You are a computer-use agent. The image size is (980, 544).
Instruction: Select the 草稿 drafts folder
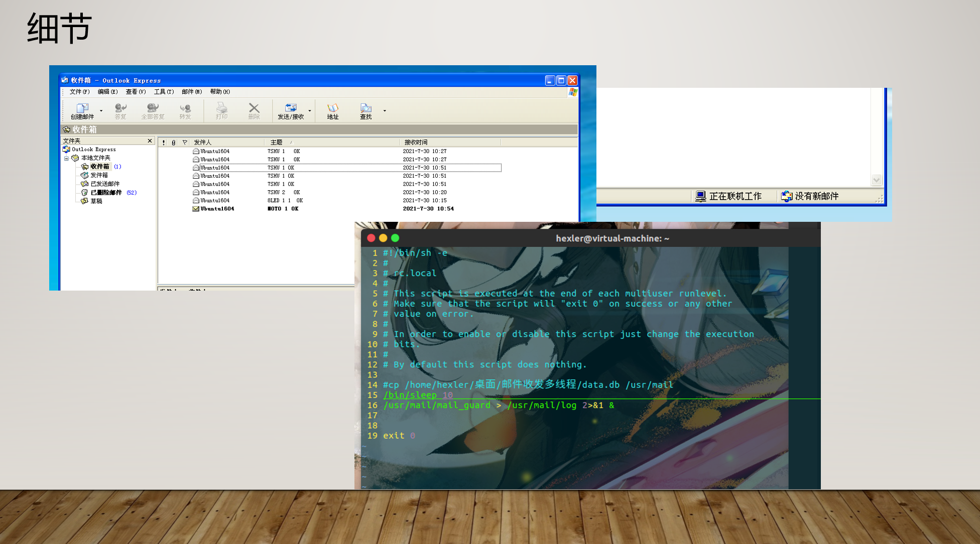pos(96,201)
